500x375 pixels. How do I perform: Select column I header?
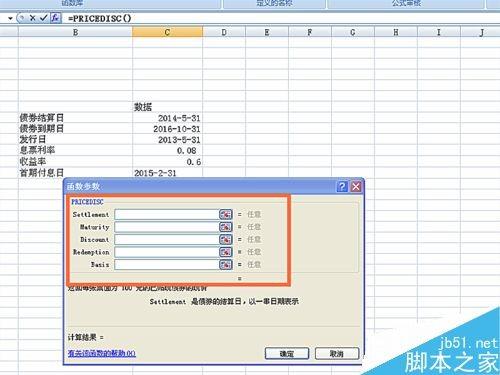(439, 32)
